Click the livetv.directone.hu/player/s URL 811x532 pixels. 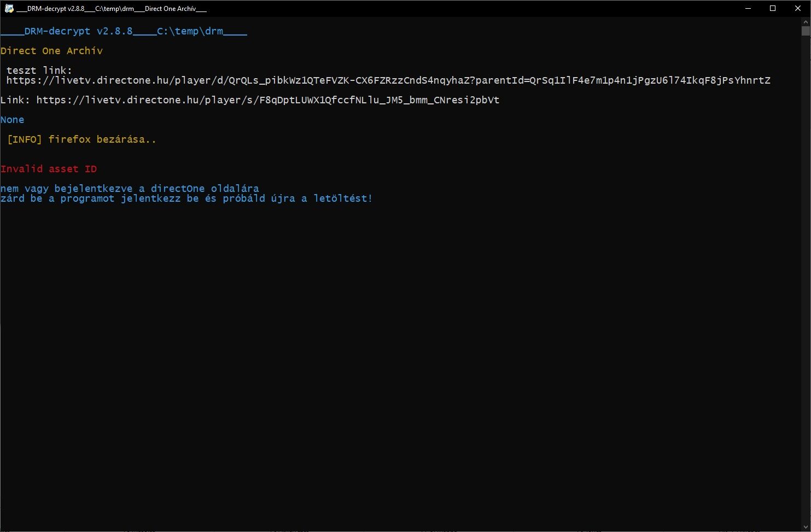[267, 100]
